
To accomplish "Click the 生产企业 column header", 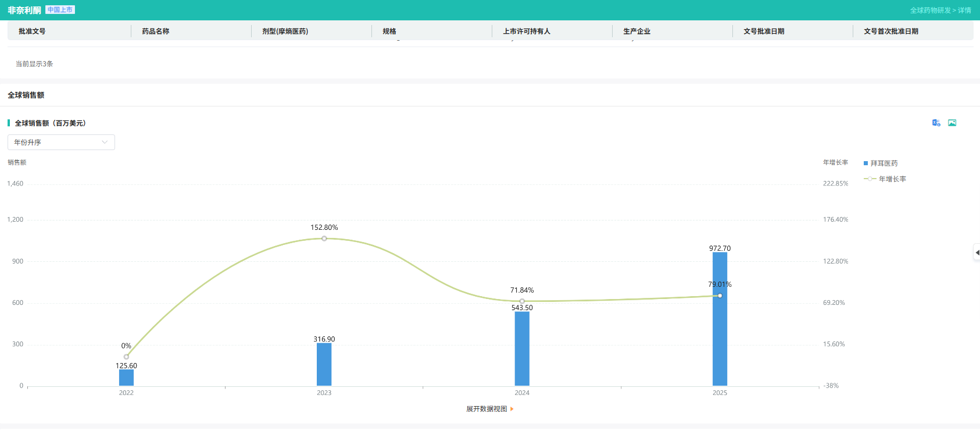I will tap(636, 31).
